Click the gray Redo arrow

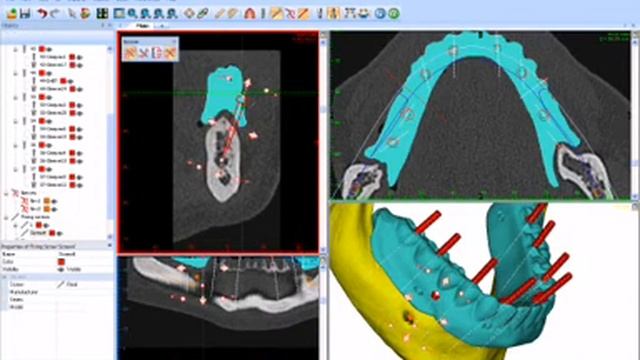click(x=54, y=13)
